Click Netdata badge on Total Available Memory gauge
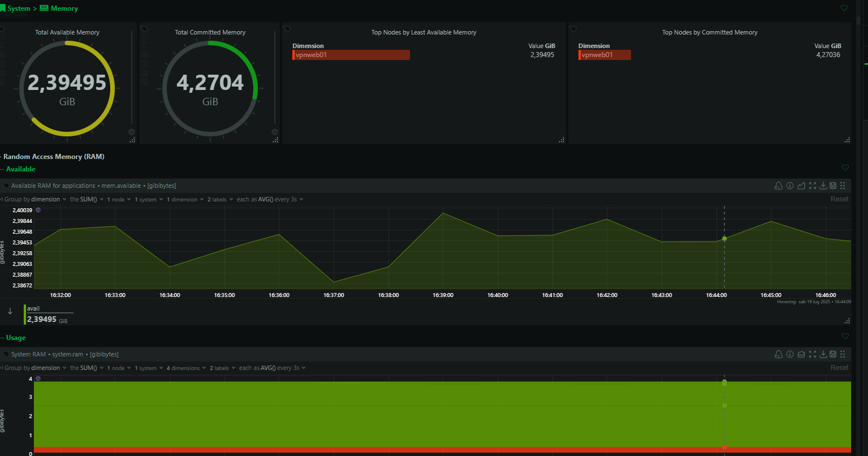Viewport: 868px width, 456px height. pos(131,132)
